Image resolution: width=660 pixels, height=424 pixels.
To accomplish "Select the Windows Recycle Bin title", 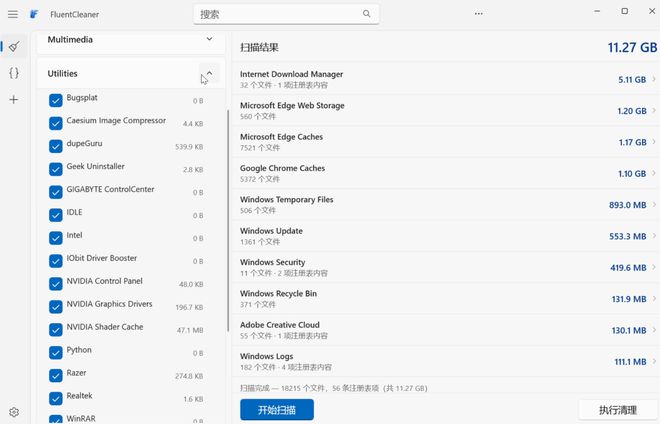I will click(279, 293).
